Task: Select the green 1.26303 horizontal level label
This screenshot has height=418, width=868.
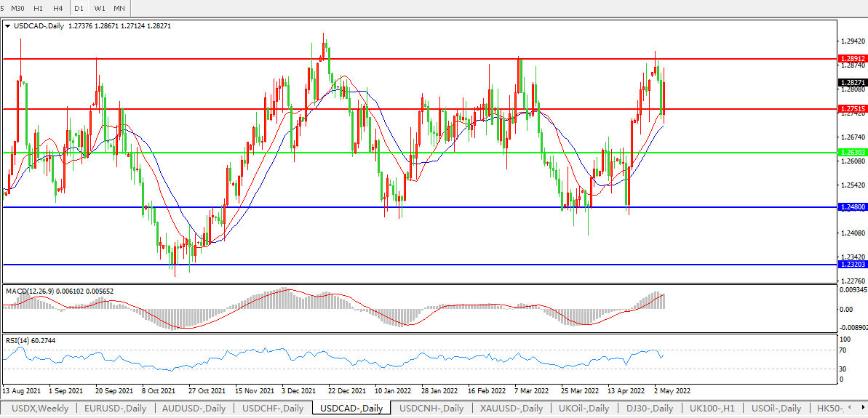Action: (851, 153)
